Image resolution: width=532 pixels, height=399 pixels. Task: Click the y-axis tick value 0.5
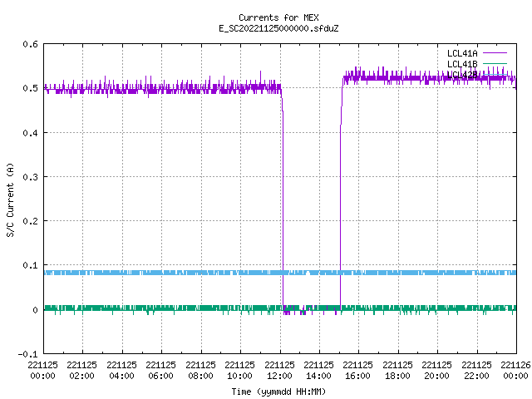coord(30,88)
